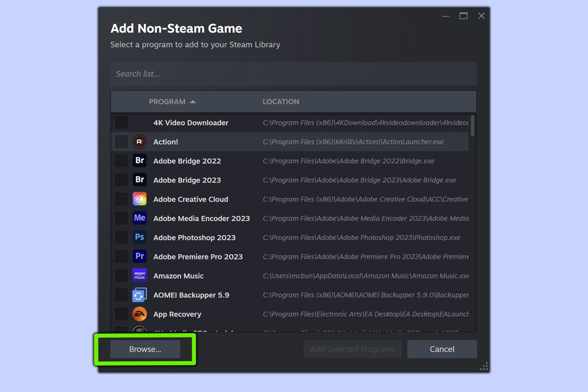Tick the Amazon Music checkbox
Image resolution: width=588 pixels, height=392 pixels.
coord(121,275)
